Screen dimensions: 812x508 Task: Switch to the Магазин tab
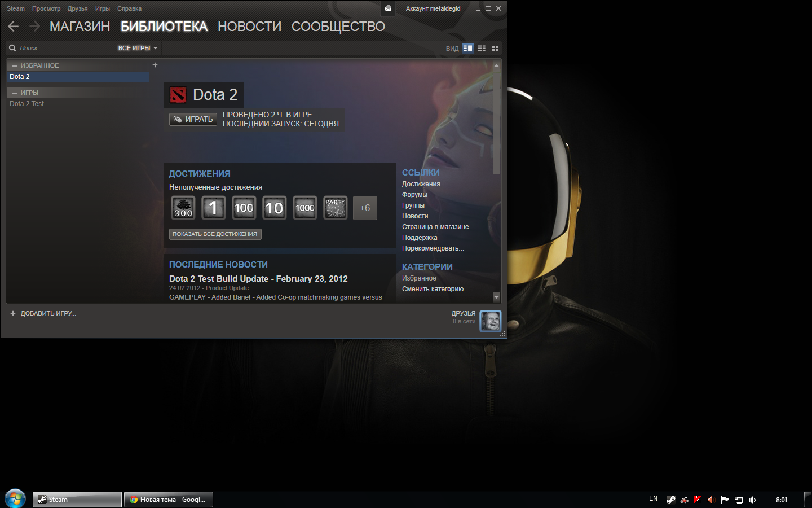80,27
